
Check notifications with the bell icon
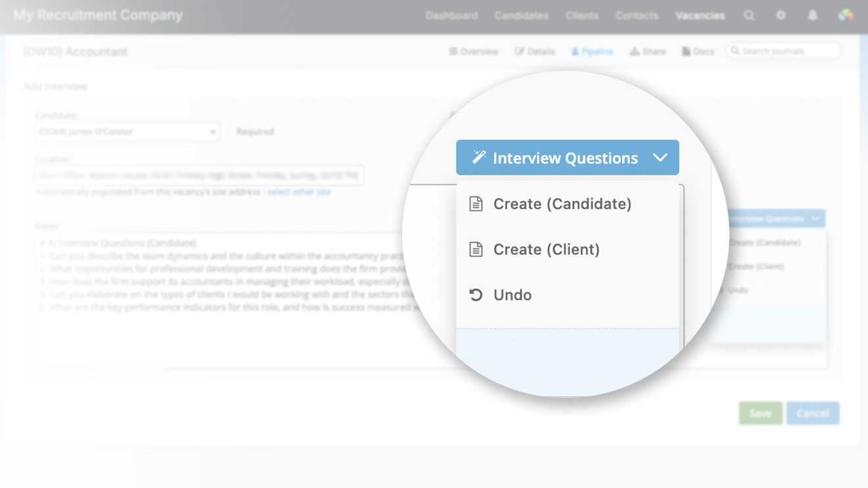click(813, 14)
